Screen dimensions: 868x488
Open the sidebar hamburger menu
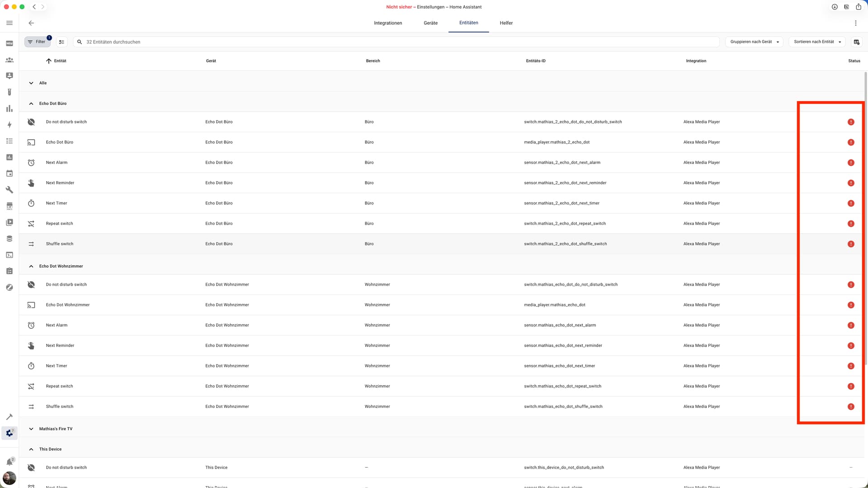(9, 23)
